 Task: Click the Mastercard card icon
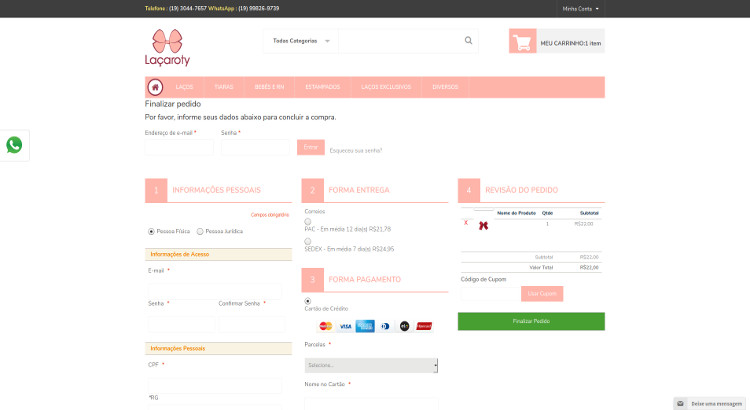pos(326,326)
